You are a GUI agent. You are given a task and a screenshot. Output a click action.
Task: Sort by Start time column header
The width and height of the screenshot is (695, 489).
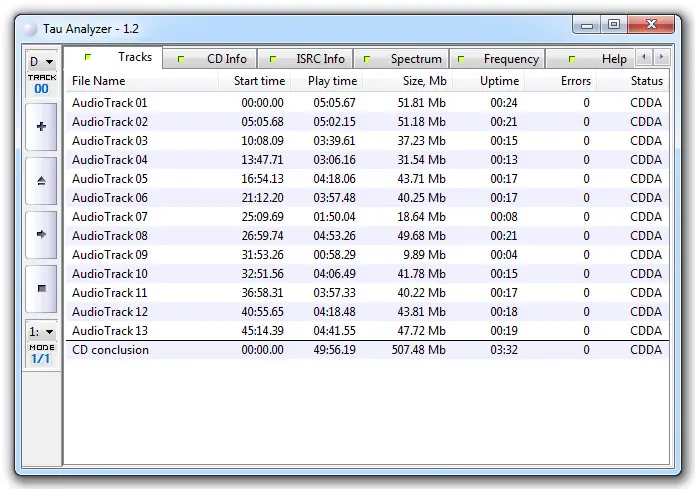coord(254,81)
